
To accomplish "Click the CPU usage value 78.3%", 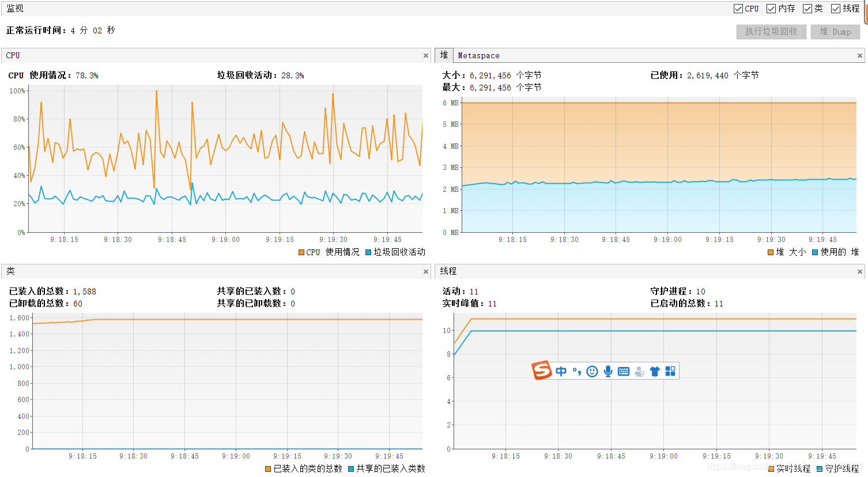I will point(87,75).
